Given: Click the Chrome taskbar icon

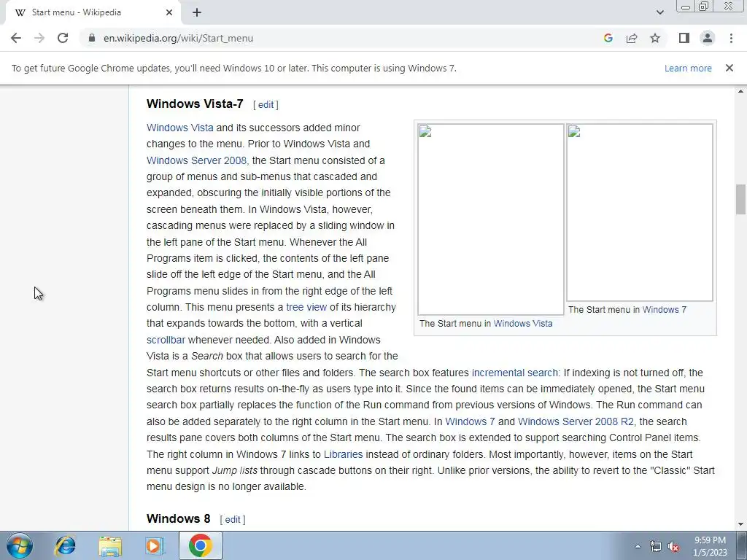Looking at the screenshot, I should point(200,545).
